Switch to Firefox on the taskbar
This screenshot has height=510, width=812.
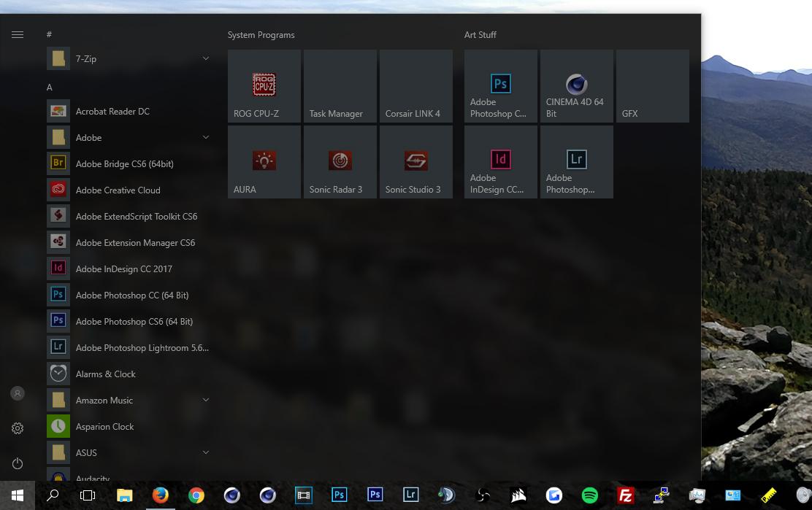(x=161, y=495)
